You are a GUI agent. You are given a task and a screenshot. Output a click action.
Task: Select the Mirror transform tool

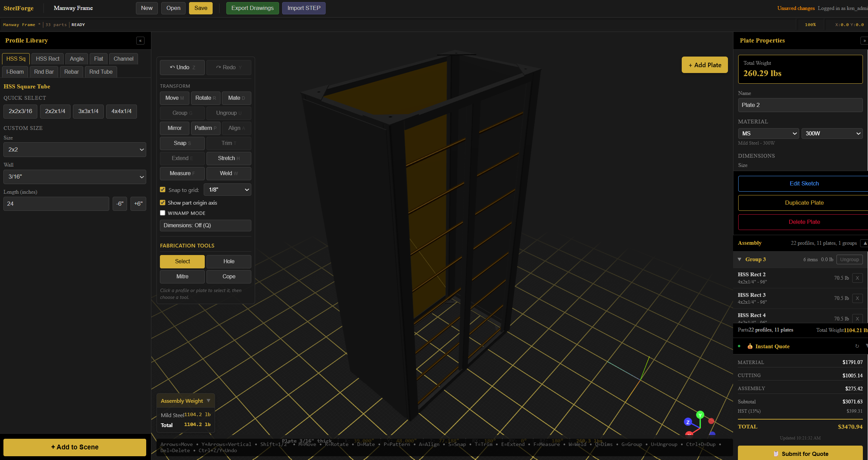tap(174, 128)
